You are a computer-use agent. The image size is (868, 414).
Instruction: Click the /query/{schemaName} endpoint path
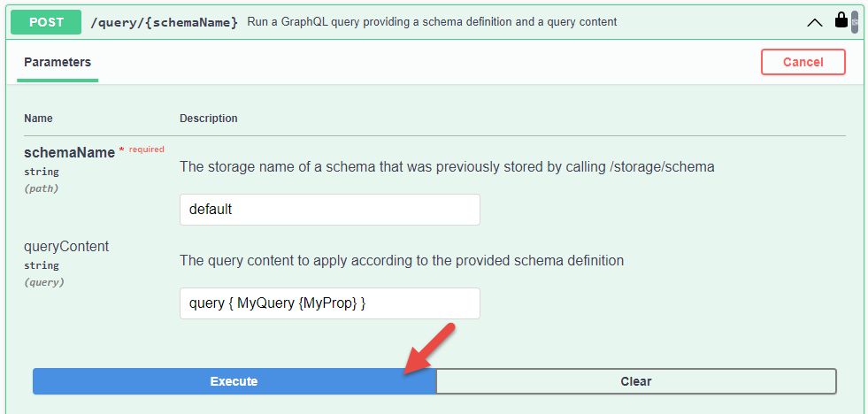[x=165, y=22]
